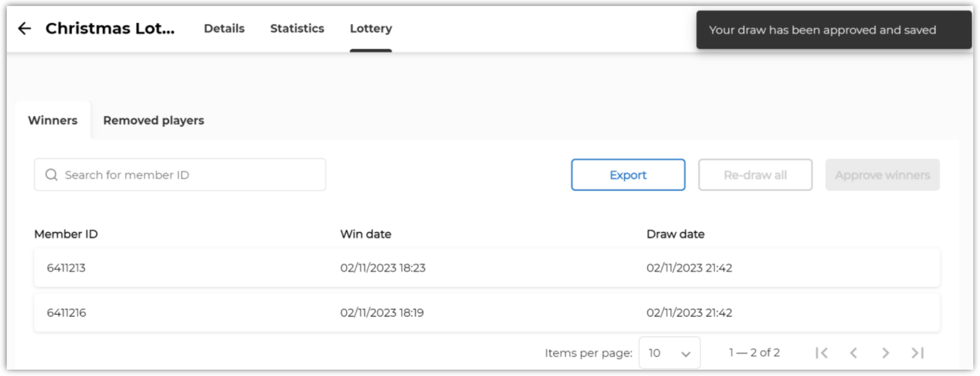Switch to Removed players tab
The image size is (980, 376).
coord(154,120)
